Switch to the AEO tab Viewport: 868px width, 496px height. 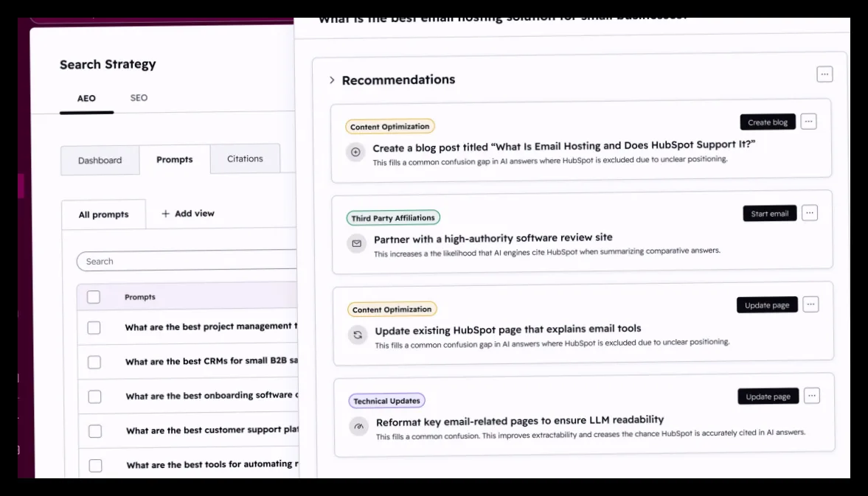[x=86, y=99]
